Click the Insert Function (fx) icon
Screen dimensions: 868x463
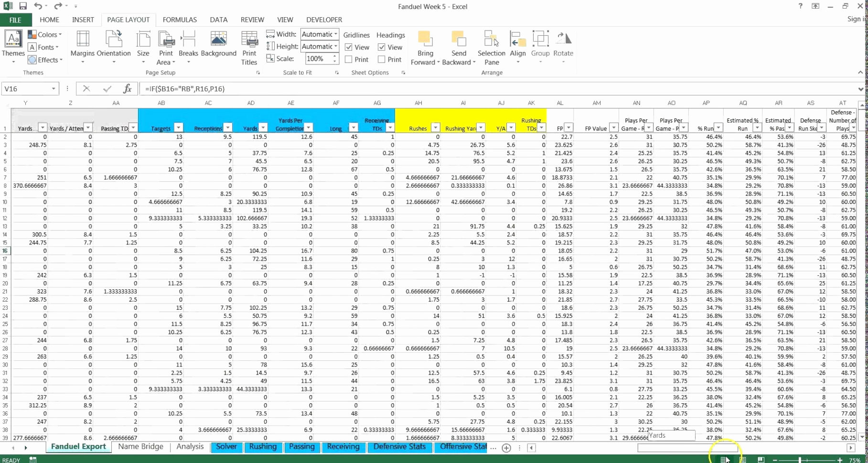pyautogui.click(x=127, y=88)
